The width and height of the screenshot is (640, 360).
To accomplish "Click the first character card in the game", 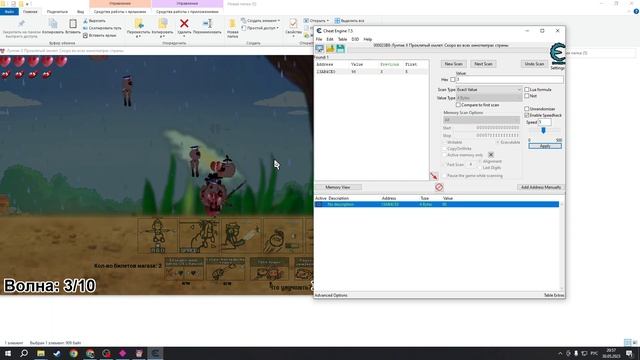I will click(158, 236).
